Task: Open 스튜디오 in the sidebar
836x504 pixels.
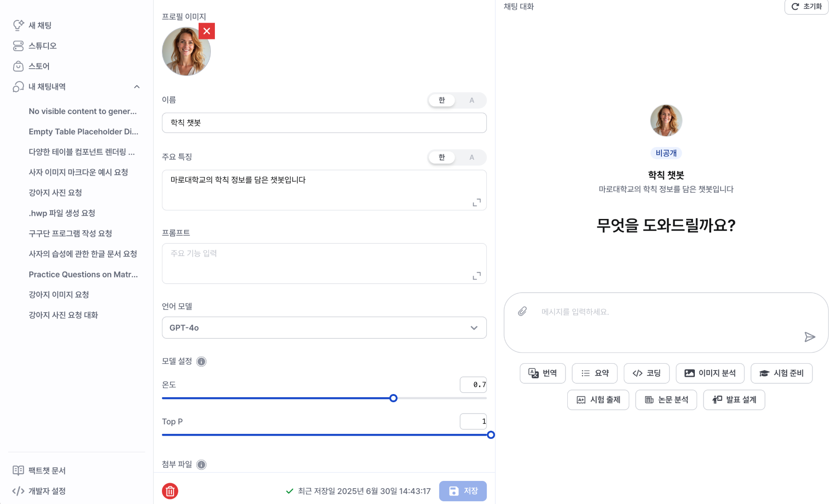Action: click(43, 46)
